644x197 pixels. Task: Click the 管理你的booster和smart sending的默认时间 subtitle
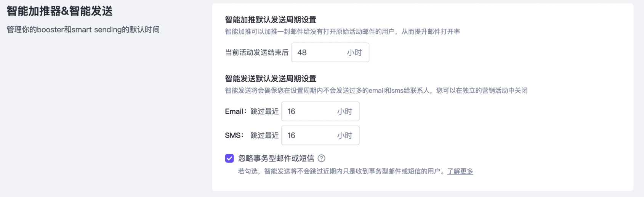coord(83,30)
